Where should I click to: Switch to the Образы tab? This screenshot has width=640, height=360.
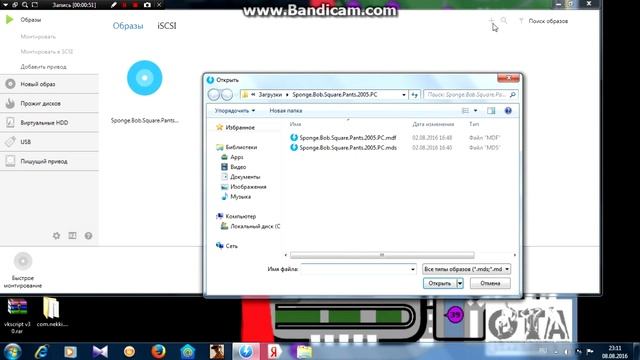click(x=128, y=26)
